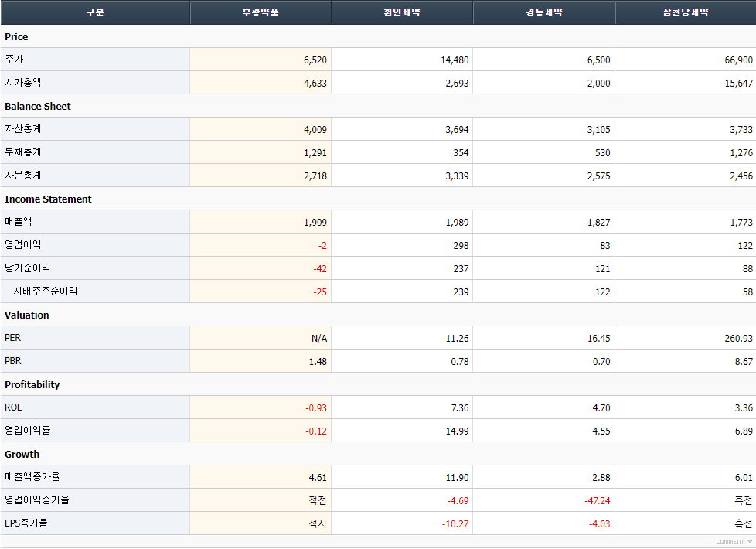Viewport: 756px width, 549px height.
Task: Select the 자산총계 row label
Action: [x=95, y=129]
